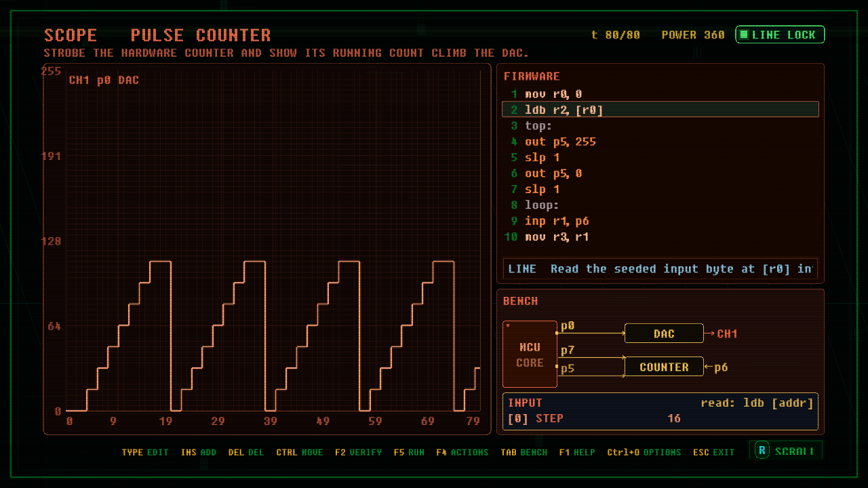Click the p5 port label
The image size is (868, 488).
click(x=567, y=369)
